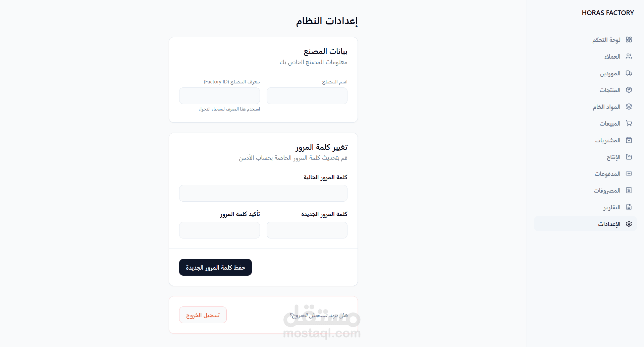Focus the اسم المصنع input field

tap(307, 96)
